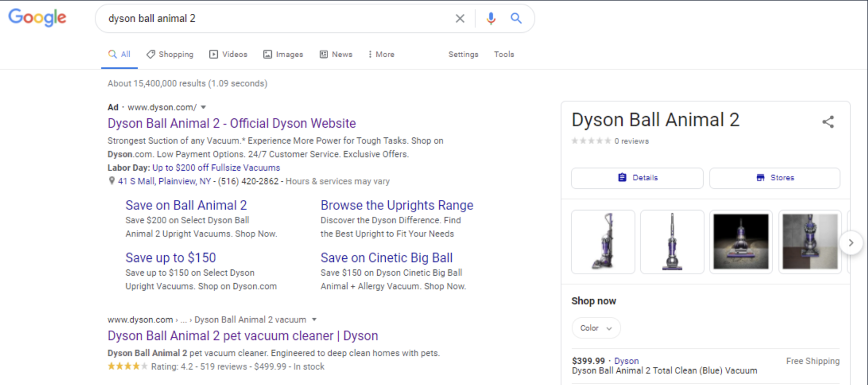Click the Free Shipping label
868x385 pixels.
click(813, 361)
